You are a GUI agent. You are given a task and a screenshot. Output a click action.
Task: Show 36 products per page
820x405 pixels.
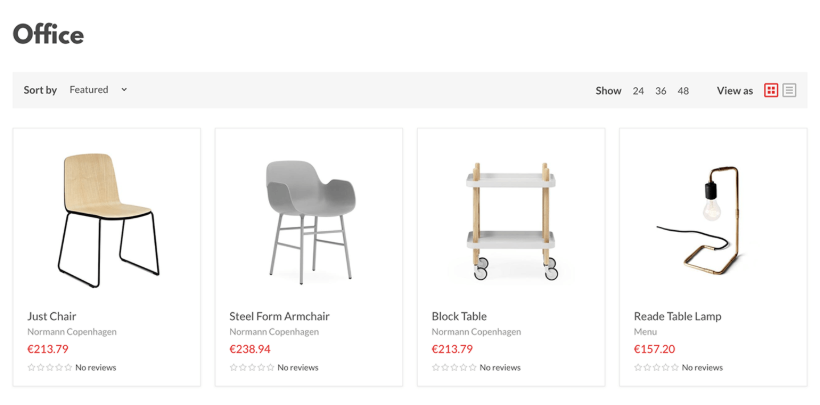coord(661,91)
